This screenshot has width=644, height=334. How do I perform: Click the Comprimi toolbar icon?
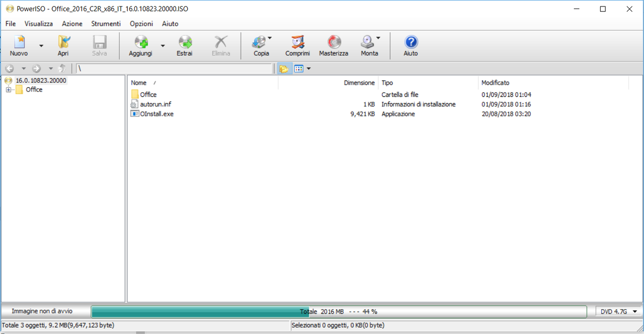coord(298,42)
